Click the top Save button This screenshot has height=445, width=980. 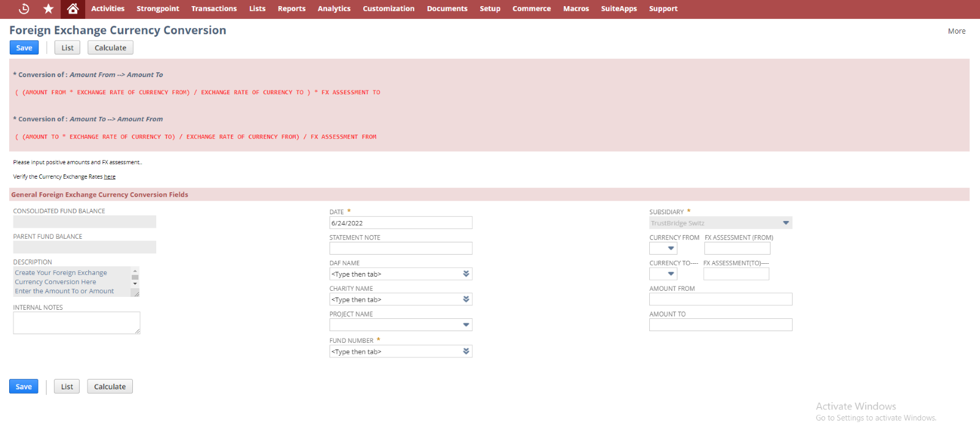coord(24,48)
